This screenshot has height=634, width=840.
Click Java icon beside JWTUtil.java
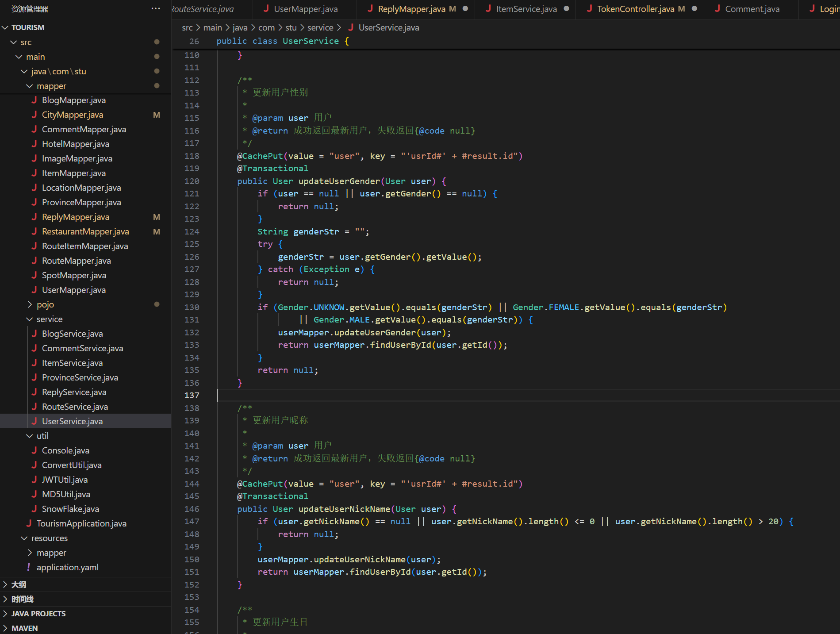click(x=34, y=480)
